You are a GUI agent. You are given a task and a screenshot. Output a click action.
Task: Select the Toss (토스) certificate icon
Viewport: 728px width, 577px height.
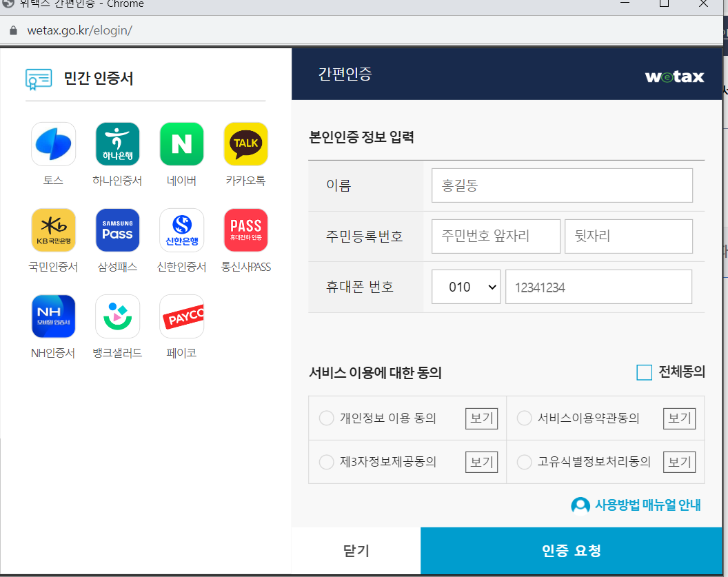pos(53,144)
